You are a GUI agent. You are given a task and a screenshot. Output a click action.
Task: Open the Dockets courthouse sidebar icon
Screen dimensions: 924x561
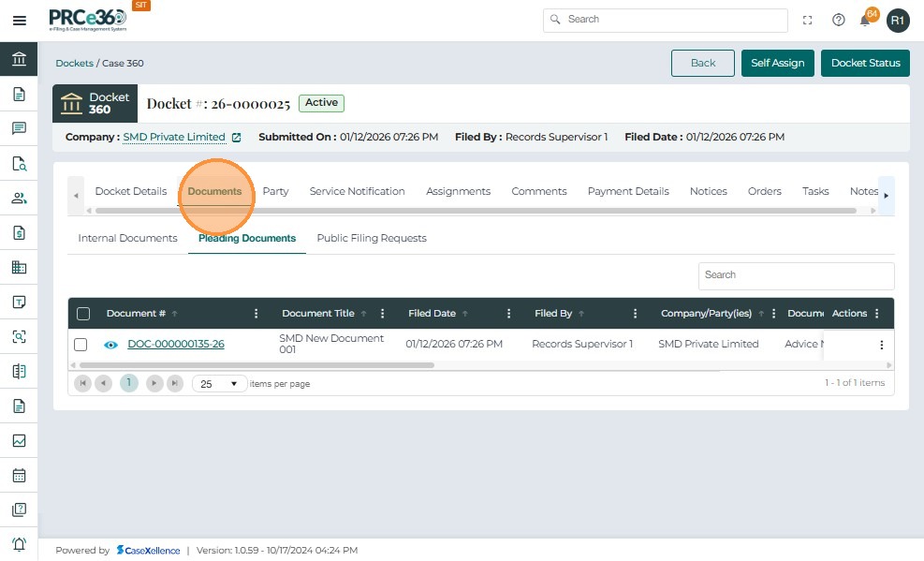[19, 59]
